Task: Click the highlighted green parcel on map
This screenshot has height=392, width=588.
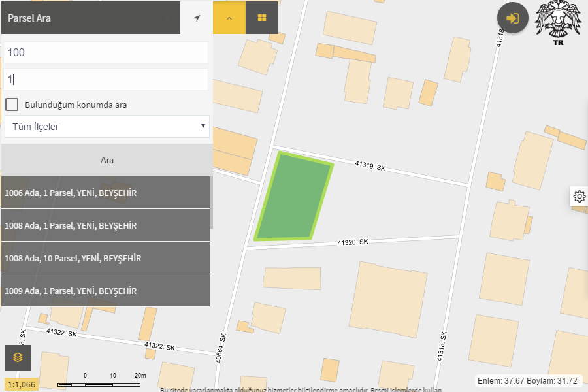Action: click(294, 196)
